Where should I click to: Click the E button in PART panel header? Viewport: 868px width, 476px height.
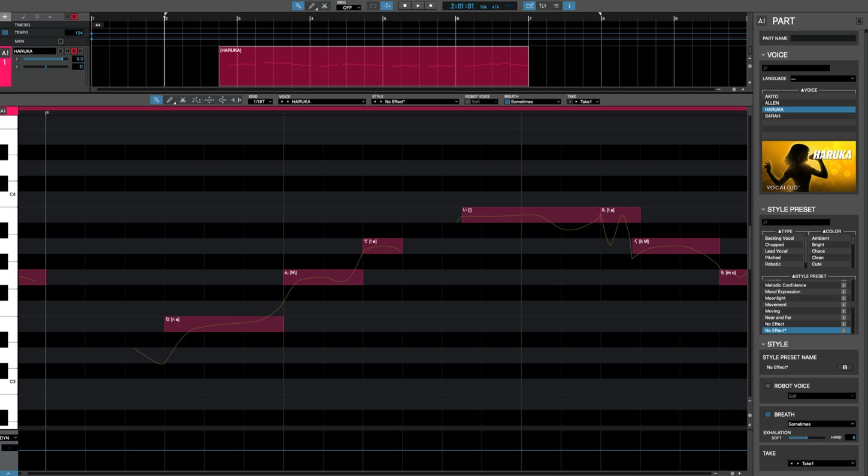pos(860,21)
